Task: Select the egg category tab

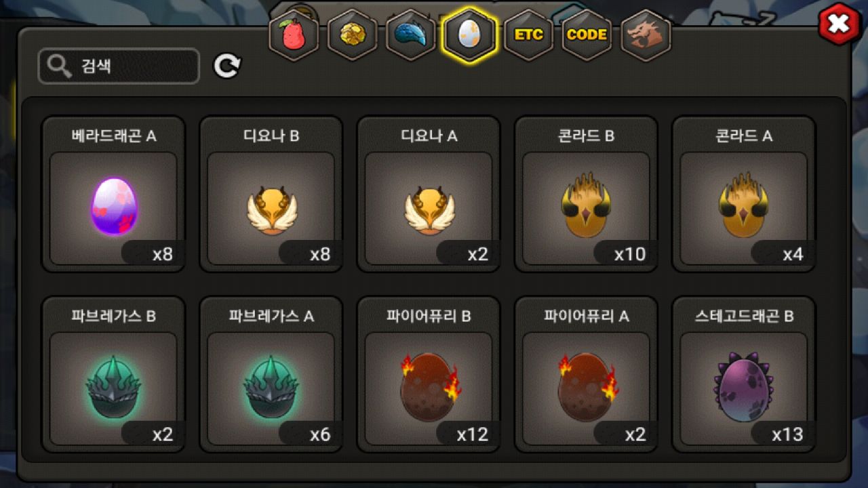Action: coord(469,35)
